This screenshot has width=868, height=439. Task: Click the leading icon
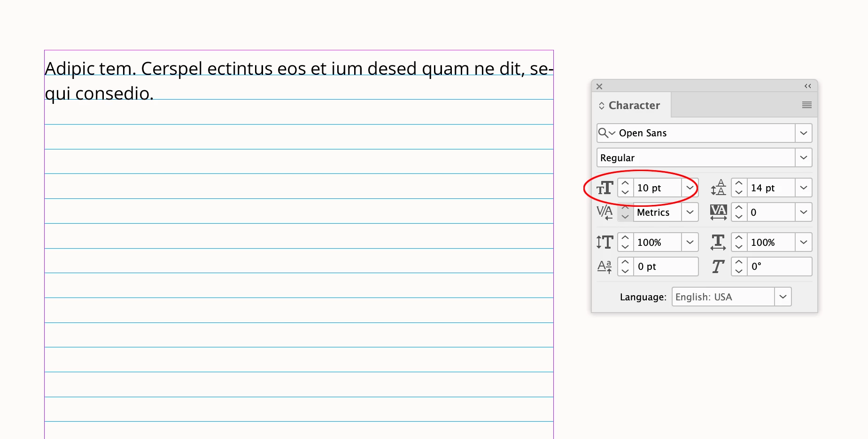point(718,188)
